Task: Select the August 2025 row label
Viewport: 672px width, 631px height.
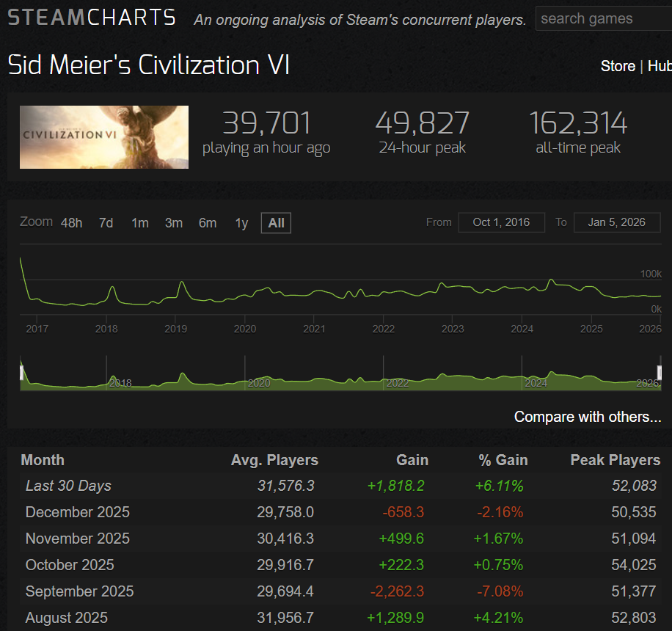Action: click(67, 618)
